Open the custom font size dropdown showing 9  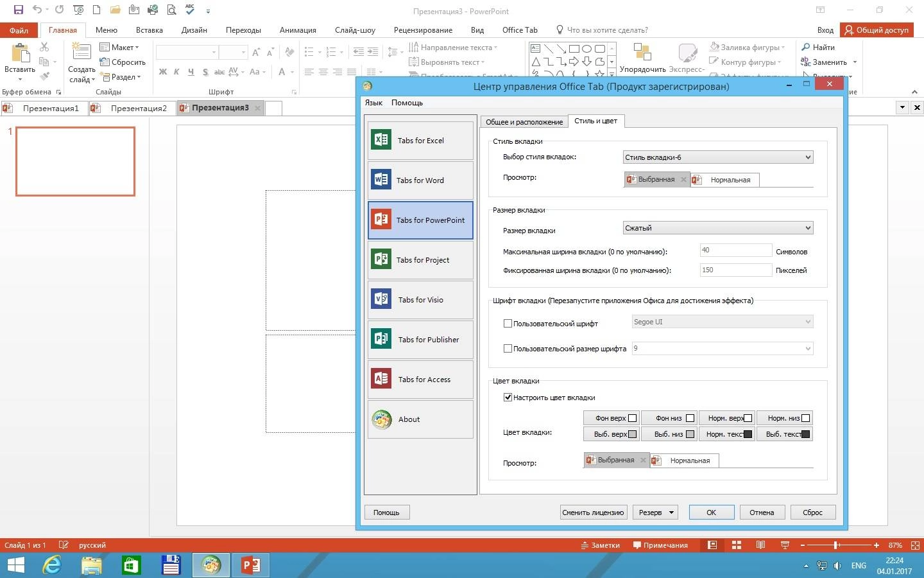pos(723,348)
